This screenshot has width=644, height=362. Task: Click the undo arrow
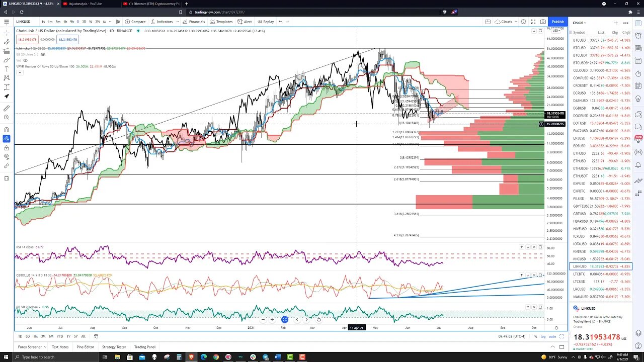click(281, 22)
